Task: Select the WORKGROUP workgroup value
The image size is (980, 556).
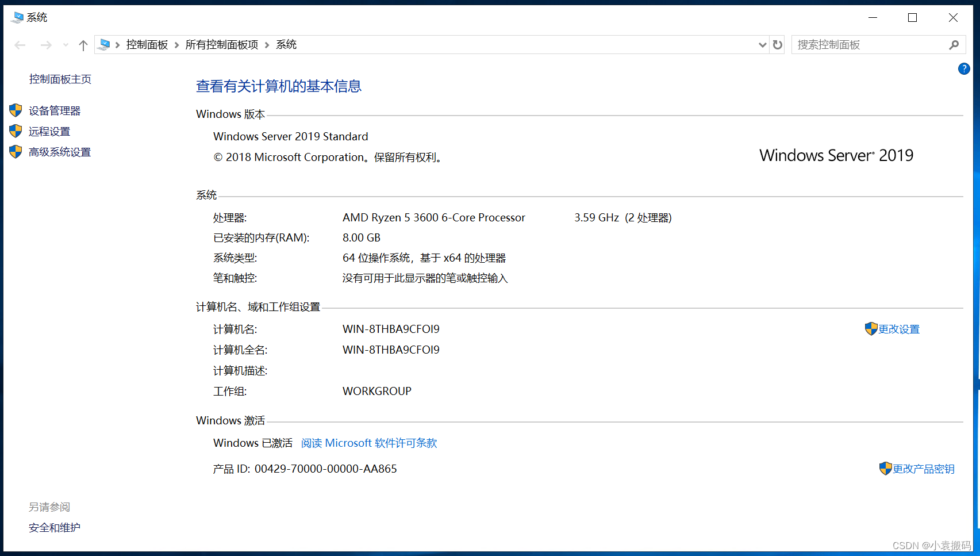Action: coord(377,392)
